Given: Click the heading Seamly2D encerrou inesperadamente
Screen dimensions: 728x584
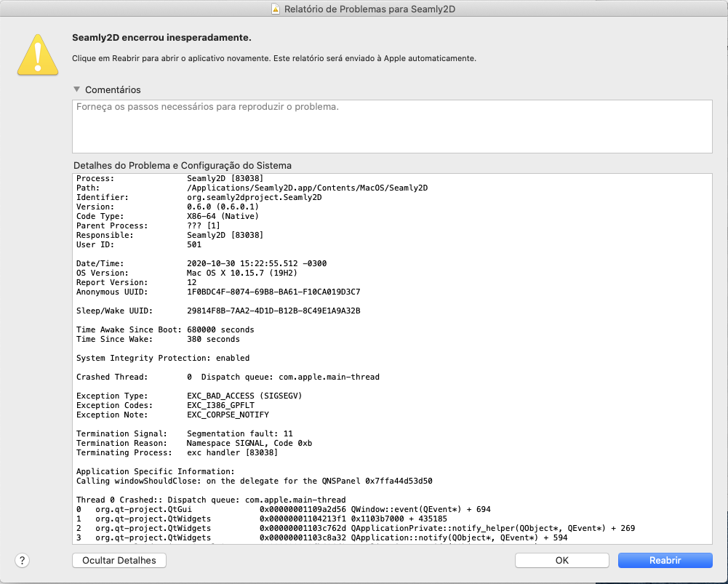Looking at the screenshot, I should (x=161, y=37).
